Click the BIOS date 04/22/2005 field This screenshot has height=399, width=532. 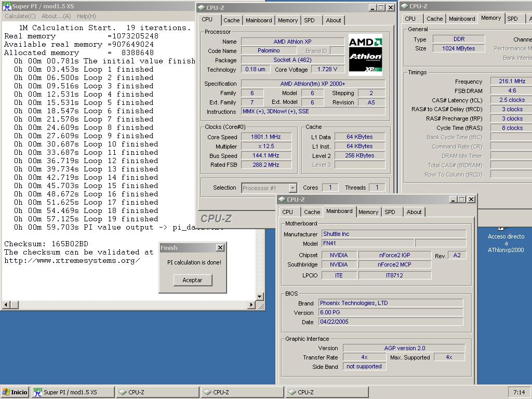pyautogui.click(x=391, y=322)
